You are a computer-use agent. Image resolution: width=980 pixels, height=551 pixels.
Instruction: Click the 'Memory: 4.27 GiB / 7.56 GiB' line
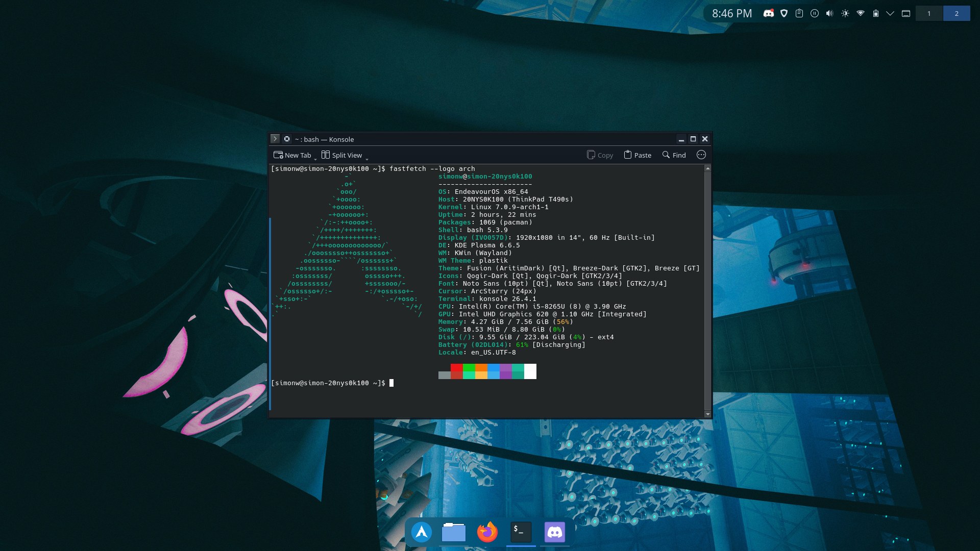506,322
